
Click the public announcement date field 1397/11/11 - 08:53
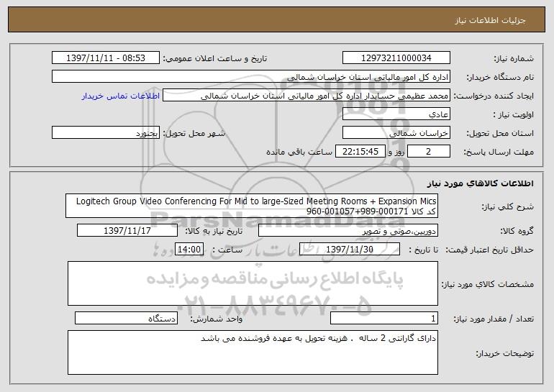106,58
